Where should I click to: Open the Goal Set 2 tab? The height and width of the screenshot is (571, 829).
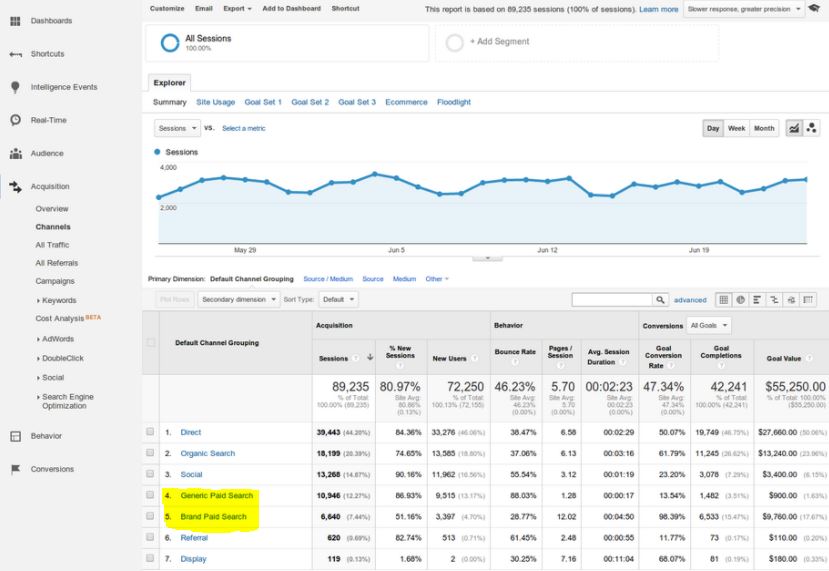[310, 102]
